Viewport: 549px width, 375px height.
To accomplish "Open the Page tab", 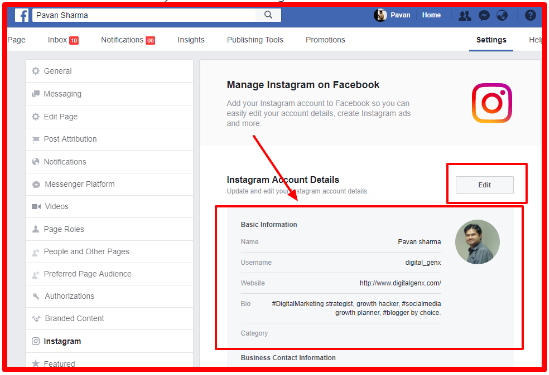I will click(16, 40).
